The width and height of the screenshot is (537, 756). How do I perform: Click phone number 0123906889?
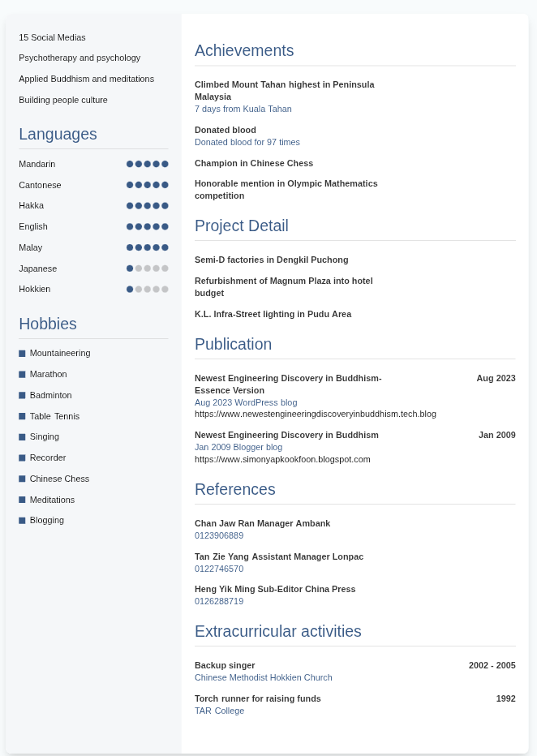click(219, 536)
